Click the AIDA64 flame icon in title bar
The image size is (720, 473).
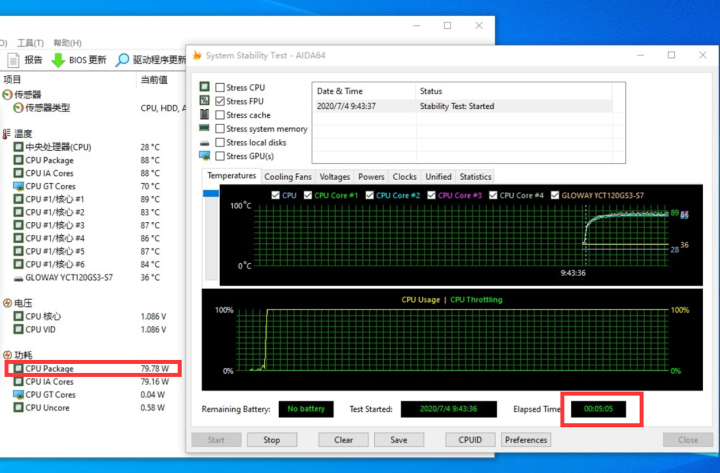click(197, 56)
